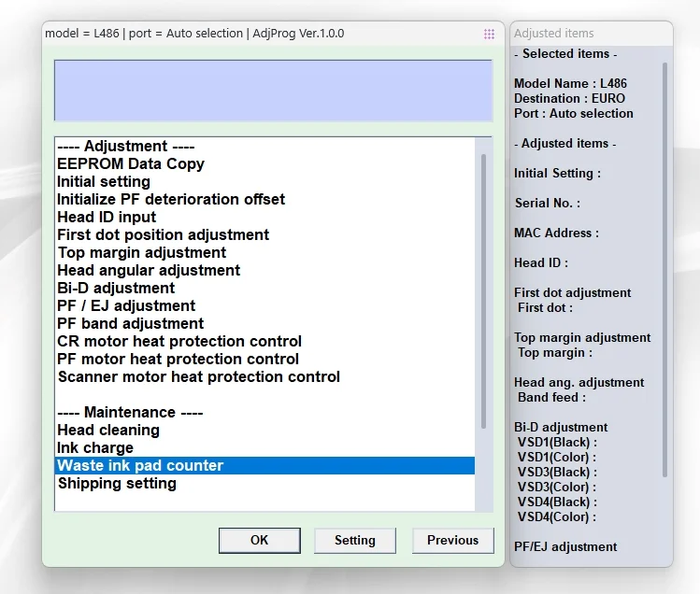Pick Shipping setting from list

point(264,483)
